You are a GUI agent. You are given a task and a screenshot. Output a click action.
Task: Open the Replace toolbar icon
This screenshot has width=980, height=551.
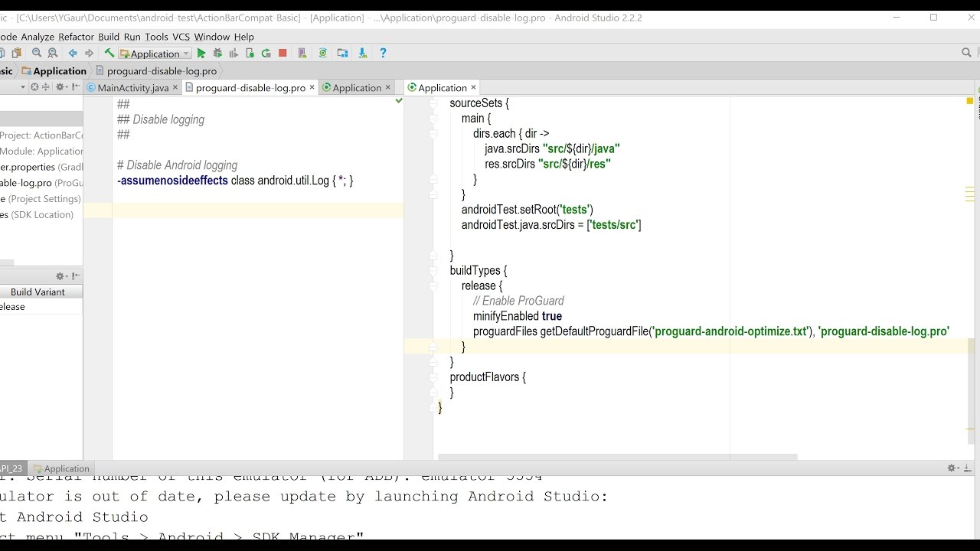(52, 54)
